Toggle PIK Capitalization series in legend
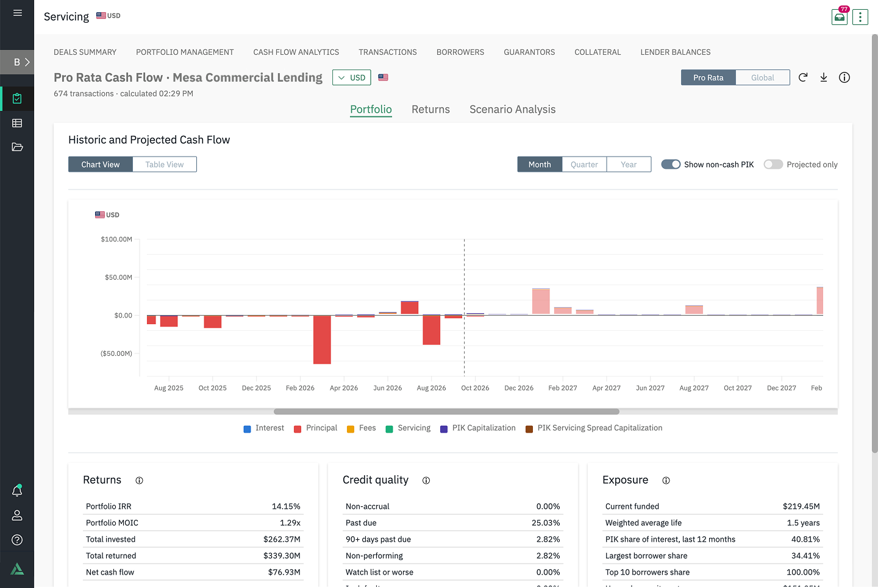The height and width of the screenshot is (588, 878). 478,428
